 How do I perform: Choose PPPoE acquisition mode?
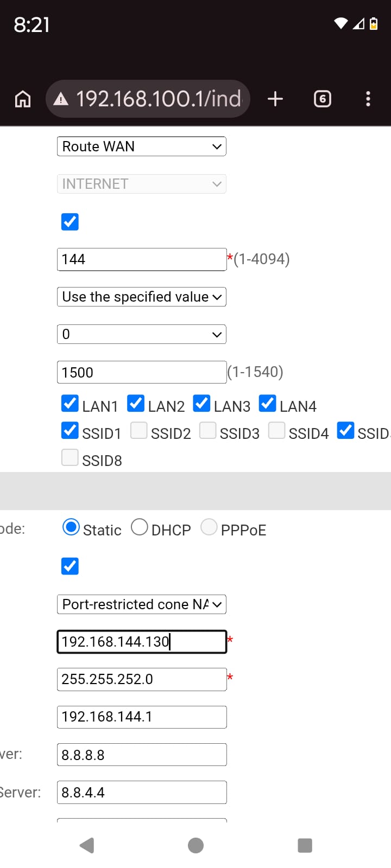[x=209, y=527]
